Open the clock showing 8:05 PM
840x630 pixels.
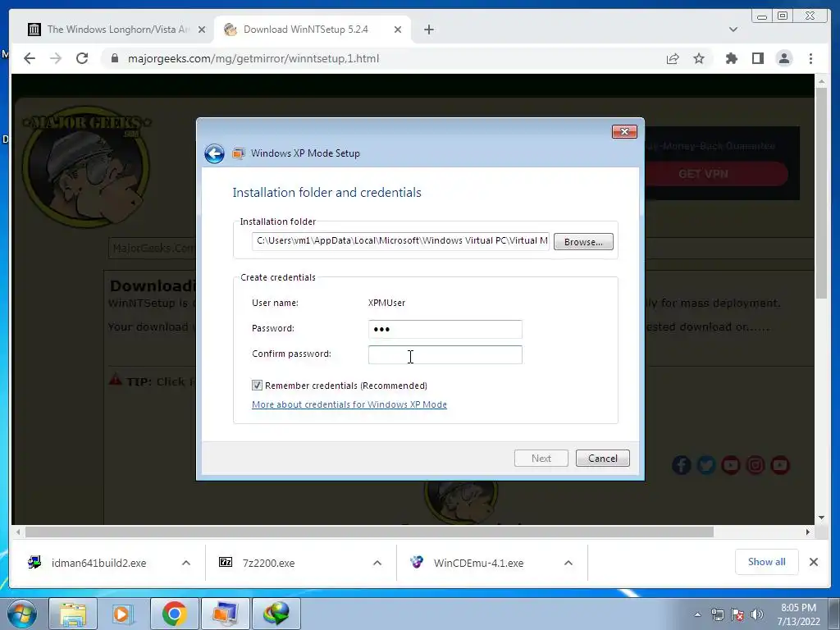(798, 614)
